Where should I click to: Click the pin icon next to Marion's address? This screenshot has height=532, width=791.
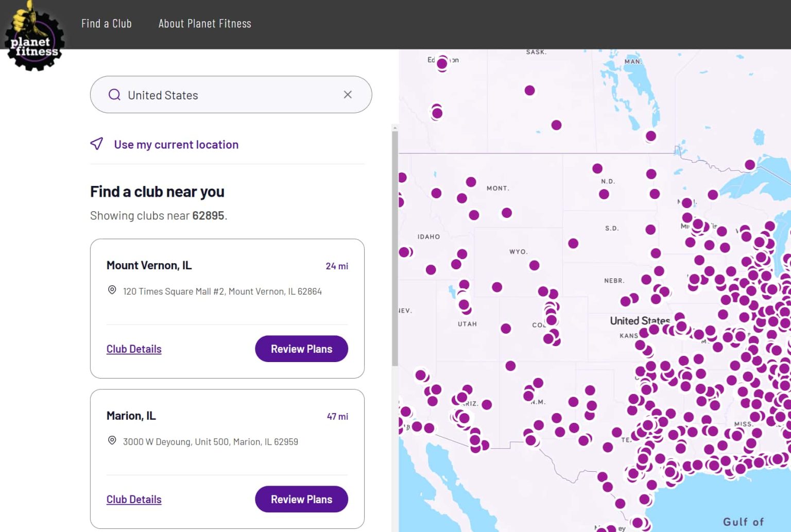[111, 441]
